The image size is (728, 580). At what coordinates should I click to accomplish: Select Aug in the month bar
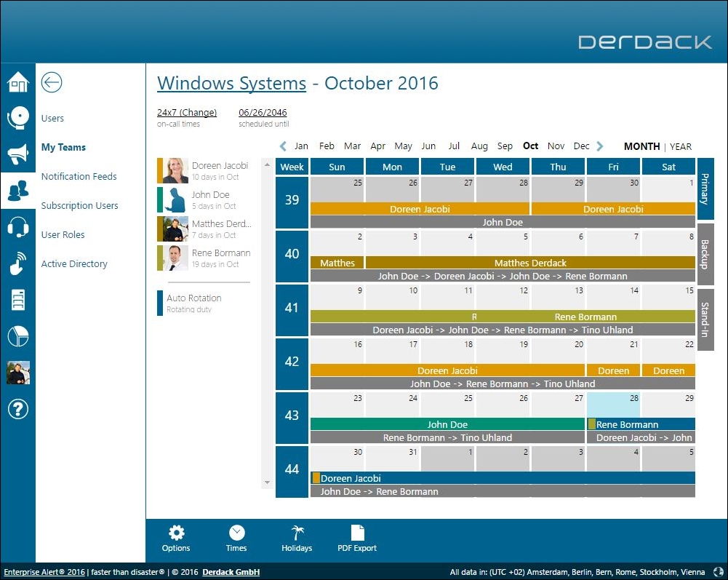click(479, 146)
